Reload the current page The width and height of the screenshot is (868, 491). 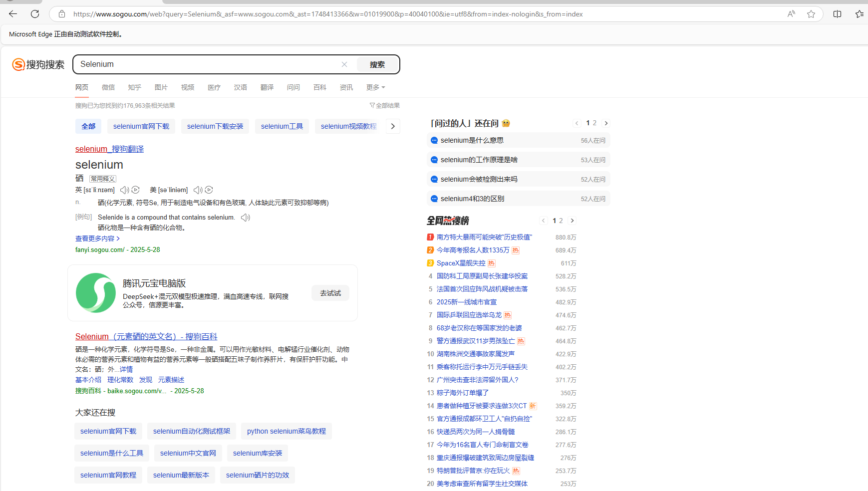coord(35,14)
